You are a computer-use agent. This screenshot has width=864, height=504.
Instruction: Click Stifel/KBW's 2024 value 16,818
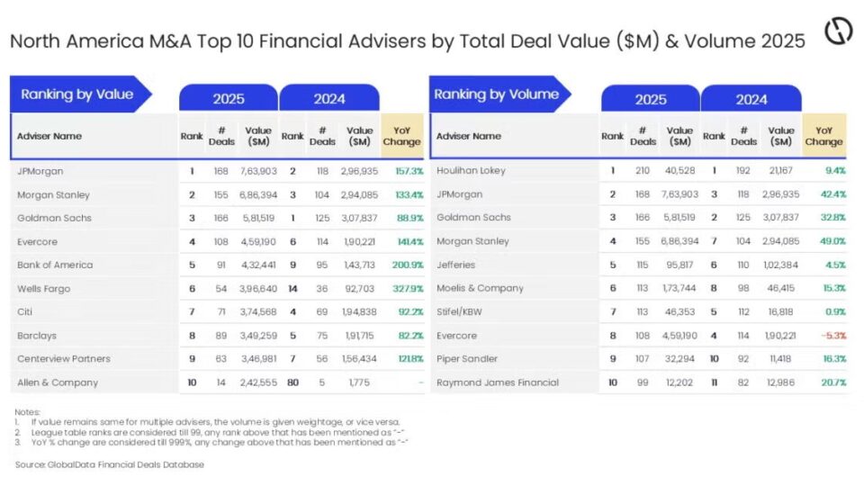781,311
